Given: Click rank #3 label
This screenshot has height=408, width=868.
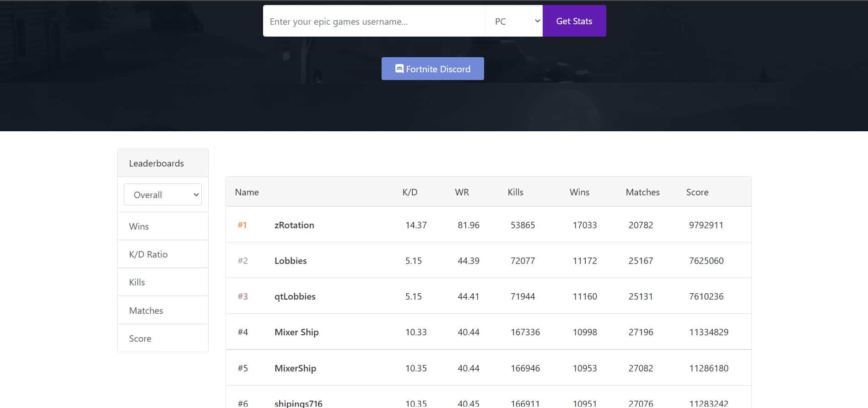Looking at the screenshot, I should pos(243,296).
